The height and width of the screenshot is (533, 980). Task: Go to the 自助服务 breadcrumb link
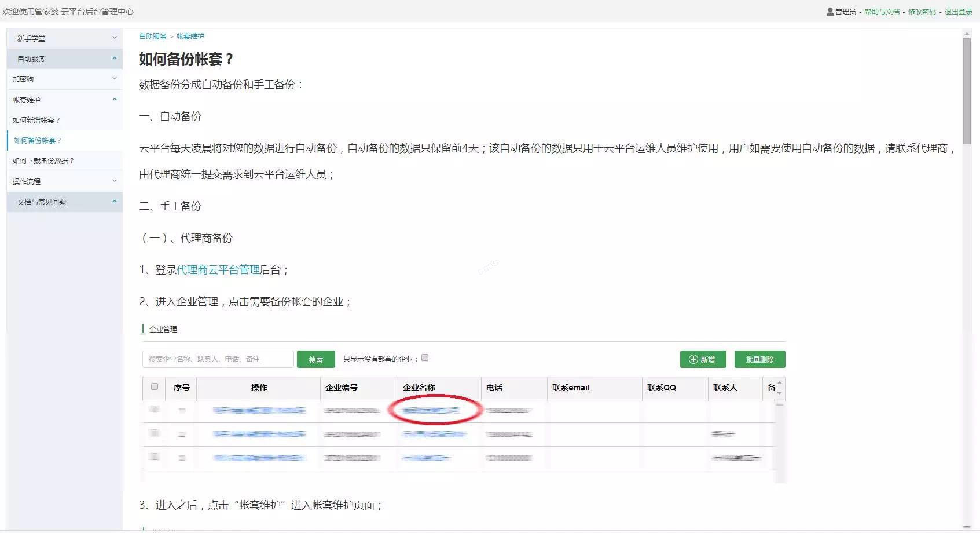153,36
